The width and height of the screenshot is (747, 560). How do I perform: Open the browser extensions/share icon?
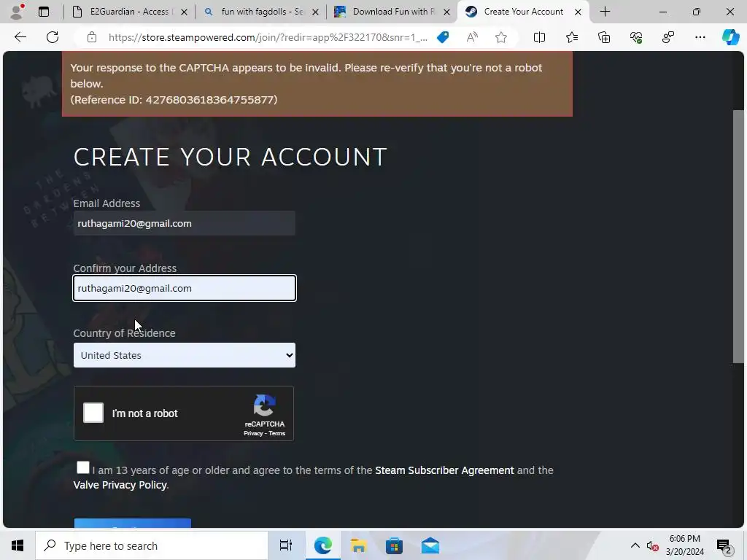coord(668,37)
